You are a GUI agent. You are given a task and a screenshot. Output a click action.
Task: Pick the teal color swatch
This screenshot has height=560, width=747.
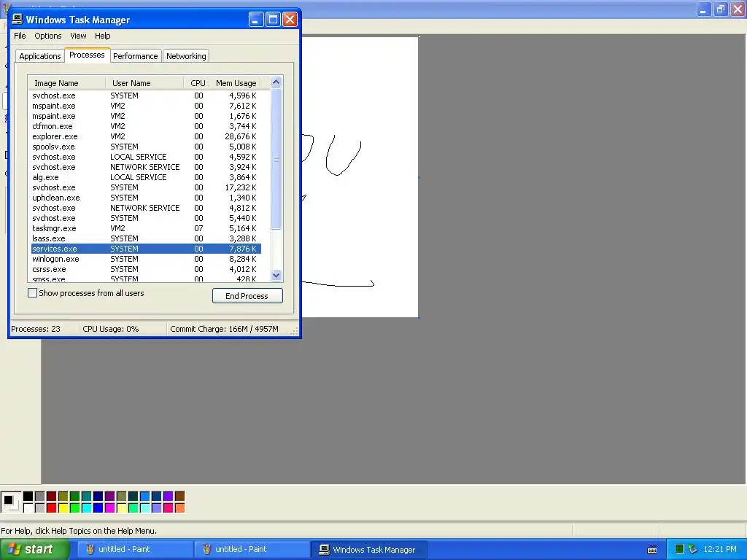click(86, 497)
